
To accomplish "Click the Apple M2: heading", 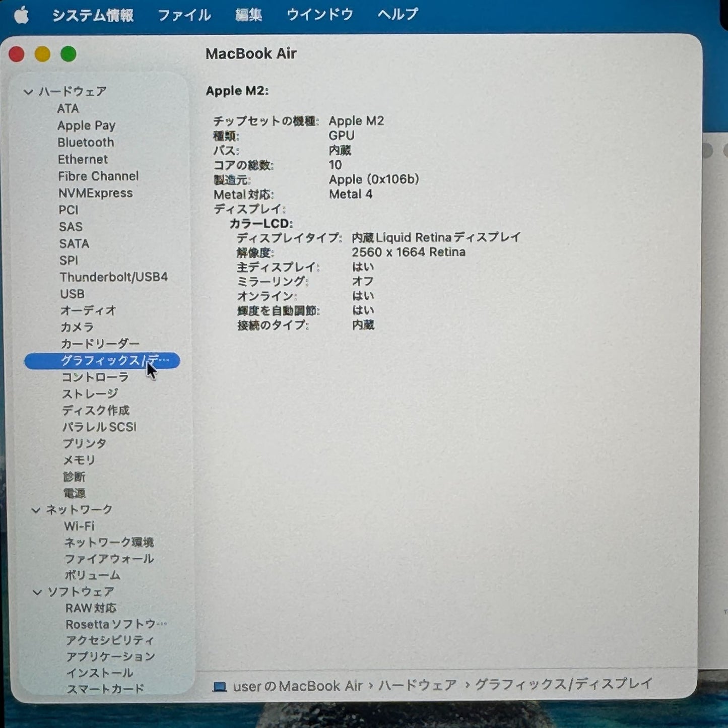I will pyautogui.click(x=237, y=91).
